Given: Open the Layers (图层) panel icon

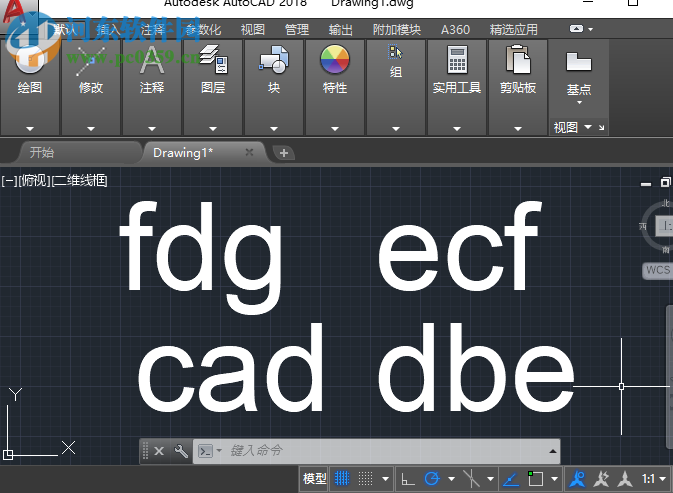Looking at the screenshot, I should tap(213, 60).
